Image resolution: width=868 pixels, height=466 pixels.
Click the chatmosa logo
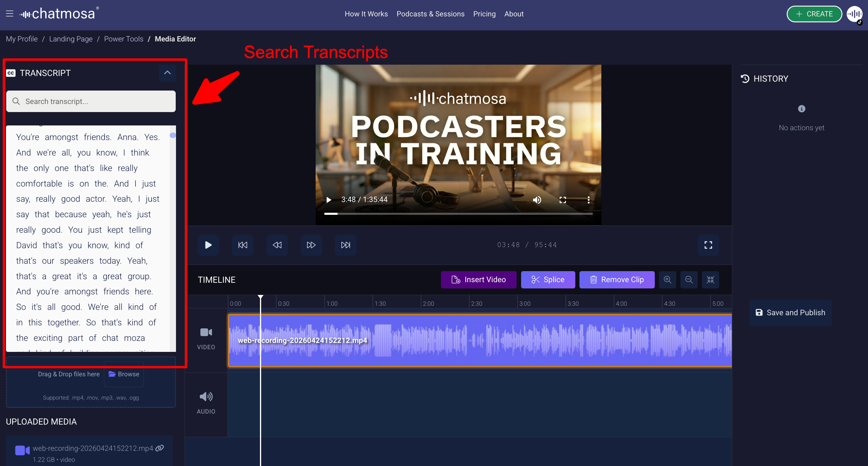(x=59, y=13)
